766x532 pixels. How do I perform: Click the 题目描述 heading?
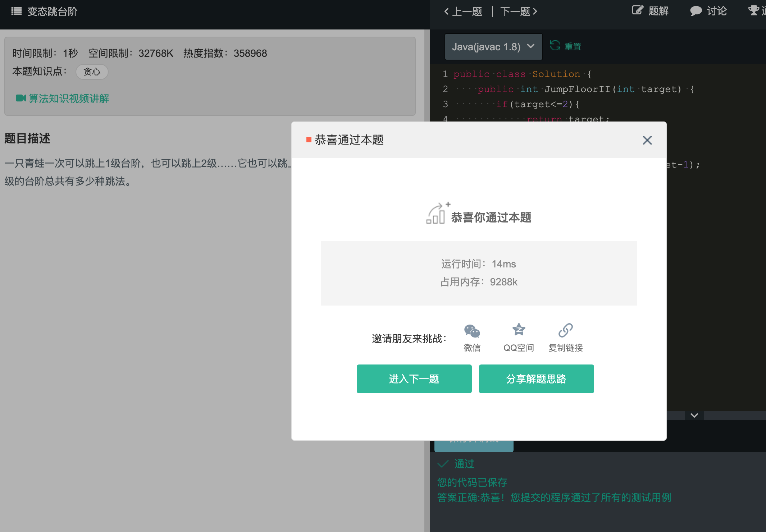coord(27,138)
